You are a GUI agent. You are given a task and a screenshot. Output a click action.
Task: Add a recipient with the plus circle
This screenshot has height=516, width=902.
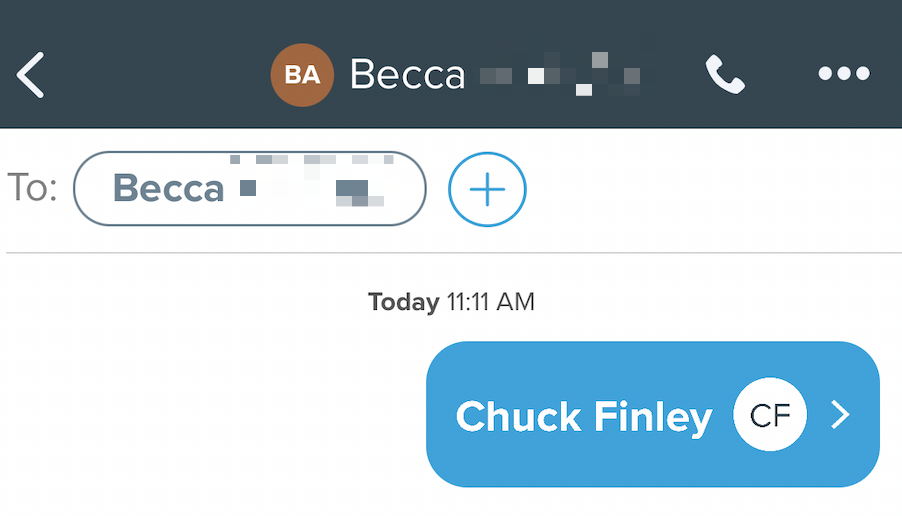click(487, 189)
